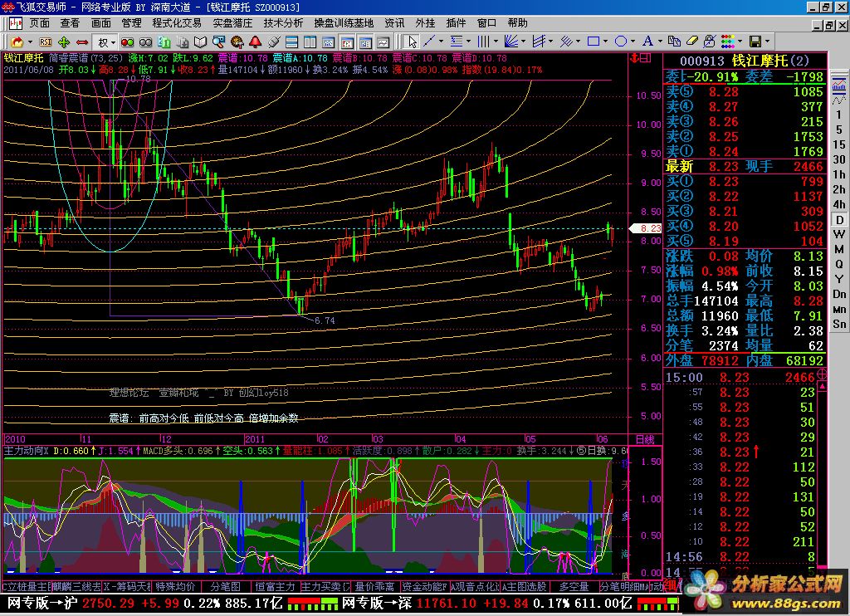The image size is (850, 616).
Task: Click the 6.74 low price label
Action: (x=325, y=320)
